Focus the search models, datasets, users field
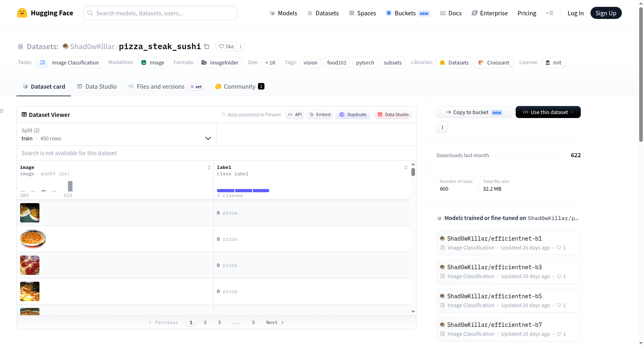 point(160,13)
